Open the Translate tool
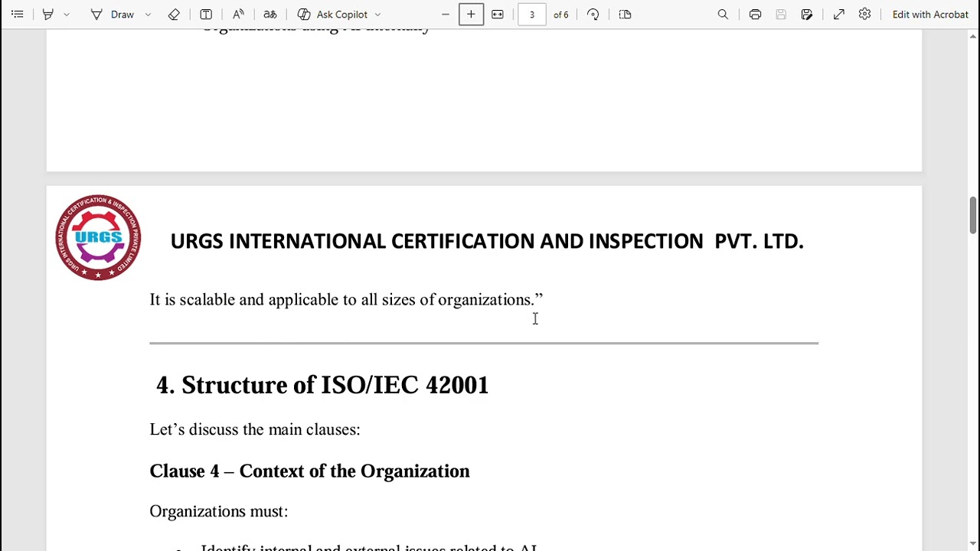Screen dimensions: 980x551 coord(270,15)
